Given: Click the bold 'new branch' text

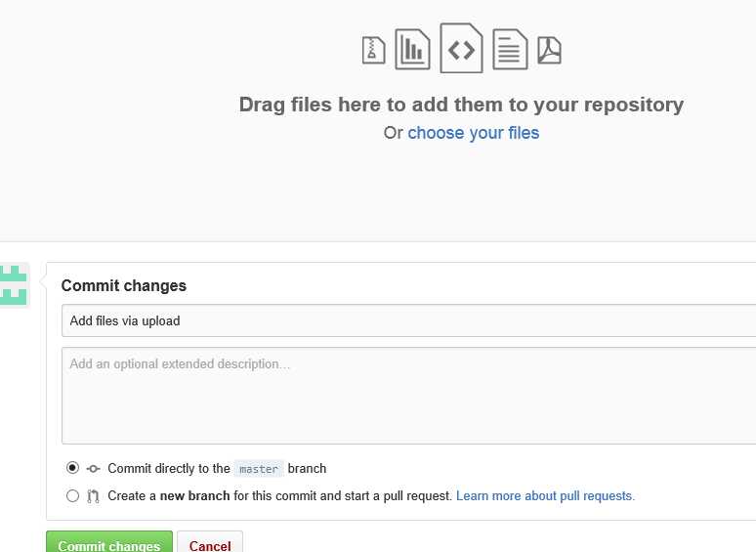Looking at the screenshot, I should [x=194, y=496].
